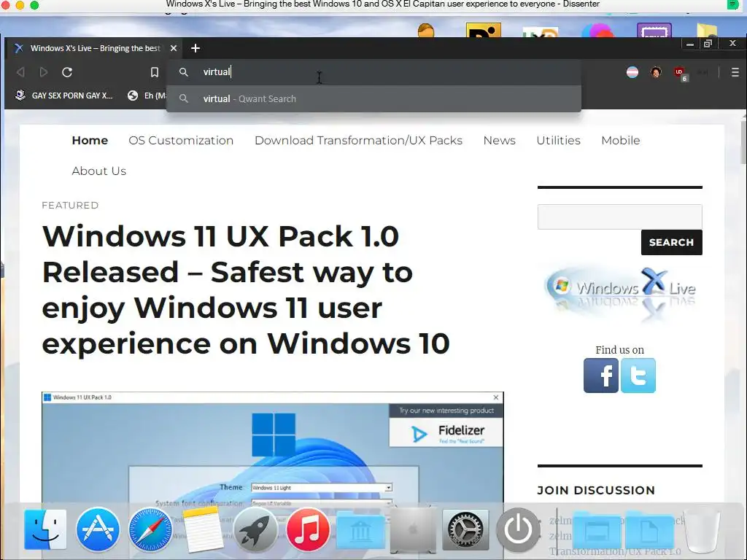Open Finder from the dock
The image size is (747, 560).
click(x=45, y=529)
